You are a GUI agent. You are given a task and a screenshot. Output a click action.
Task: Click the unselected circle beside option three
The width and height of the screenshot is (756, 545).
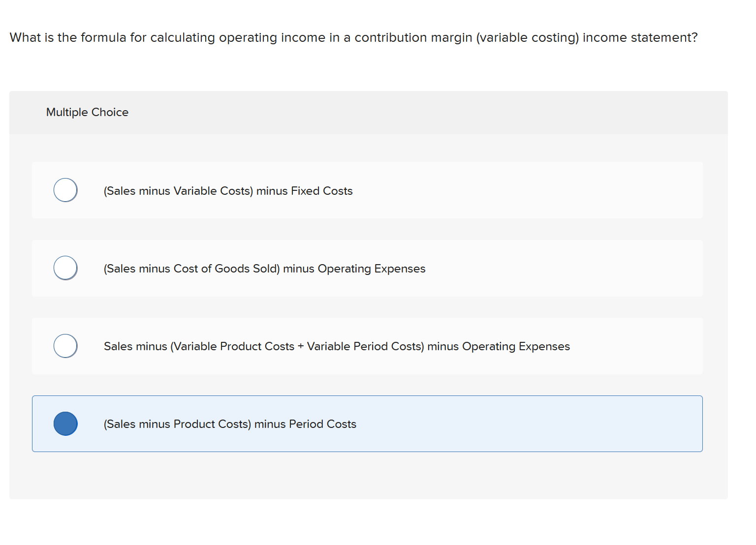coord(65,346)
